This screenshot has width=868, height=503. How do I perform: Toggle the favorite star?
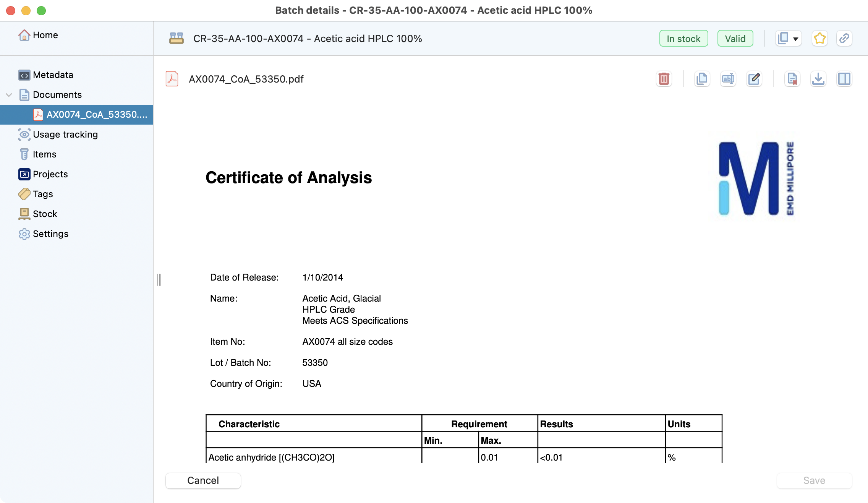819,39
